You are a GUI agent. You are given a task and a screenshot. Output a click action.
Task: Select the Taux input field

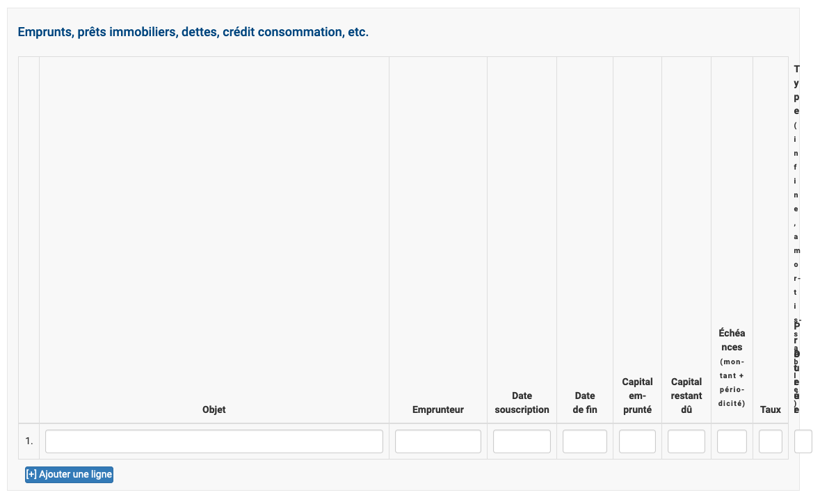coord(771,441)
